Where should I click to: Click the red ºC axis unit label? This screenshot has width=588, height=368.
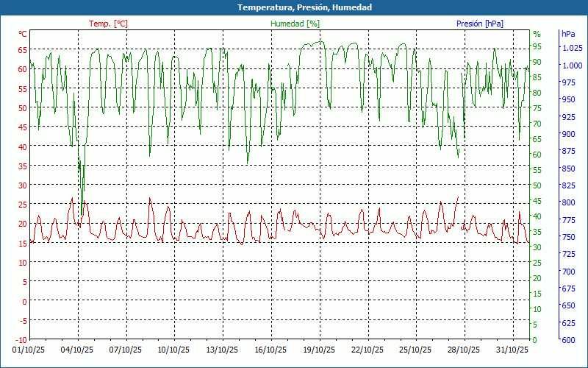coord(23,34)
